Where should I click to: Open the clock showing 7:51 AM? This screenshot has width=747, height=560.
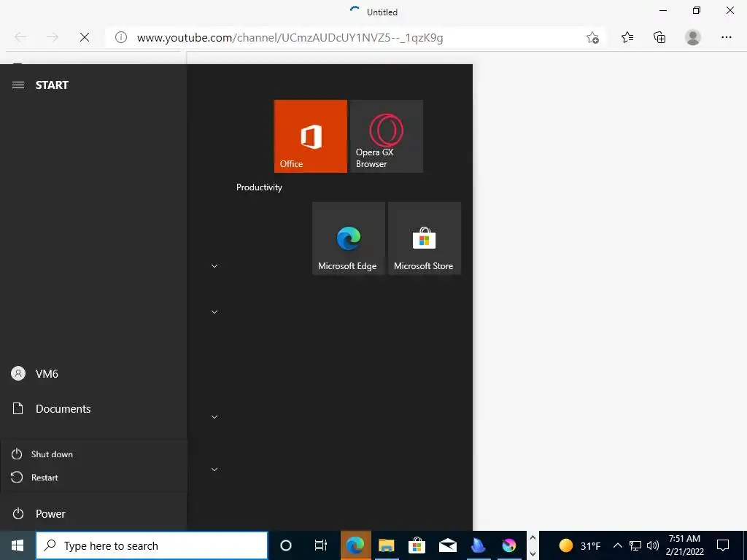point(684,545)
